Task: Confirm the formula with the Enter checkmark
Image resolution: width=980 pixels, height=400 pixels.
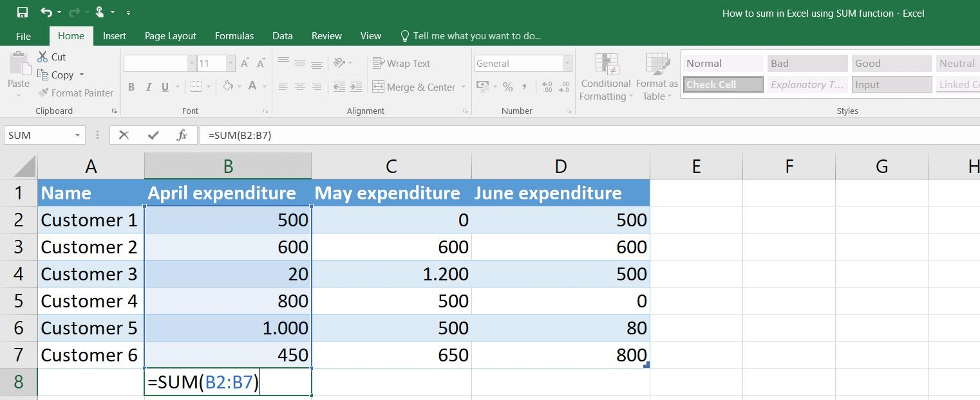Action: pos(153,135)
